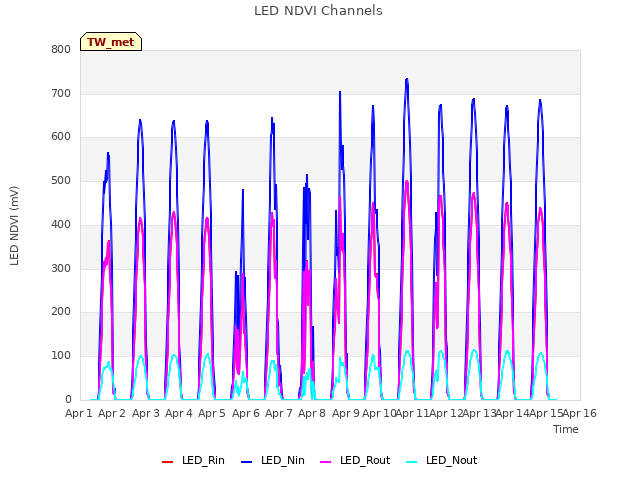Image resolution: width=640 pixels, height=480 pixels.
Task: Click the Apr 2 x-axis label
Action: coord(112,413)
